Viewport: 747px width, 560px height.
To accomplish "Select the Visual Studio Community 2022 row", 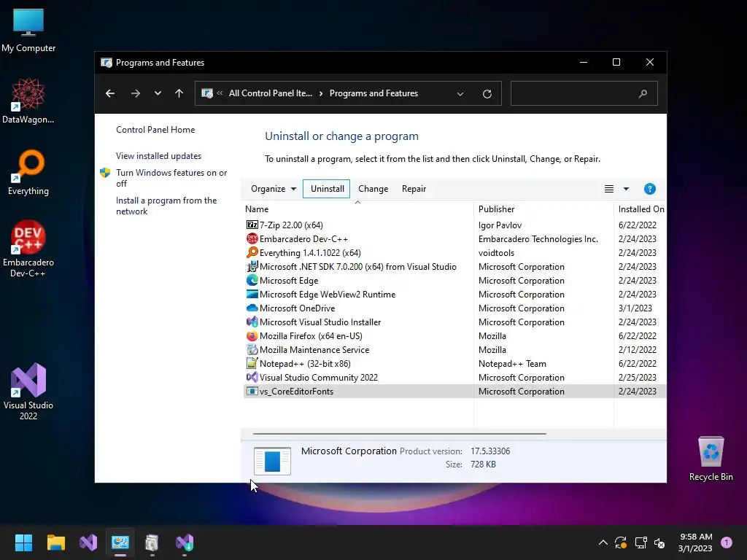I will (454, 377).
